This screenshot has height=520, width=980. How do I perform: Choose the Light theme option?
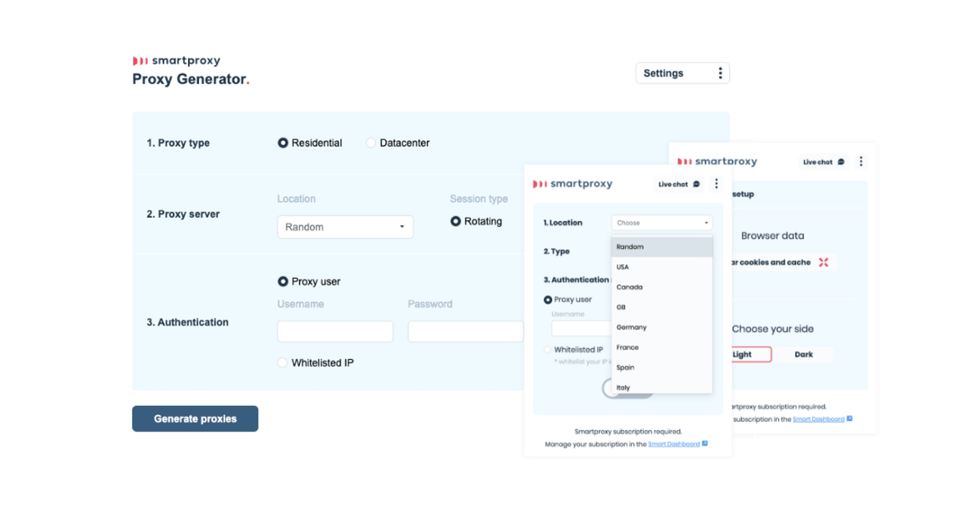pos(751,354)
